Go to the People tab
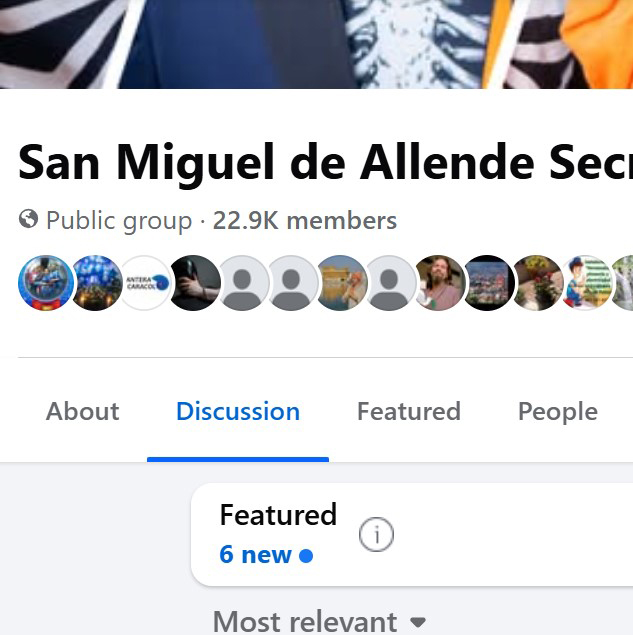Viewport: 633px width, 635px height. coord(558,412)
